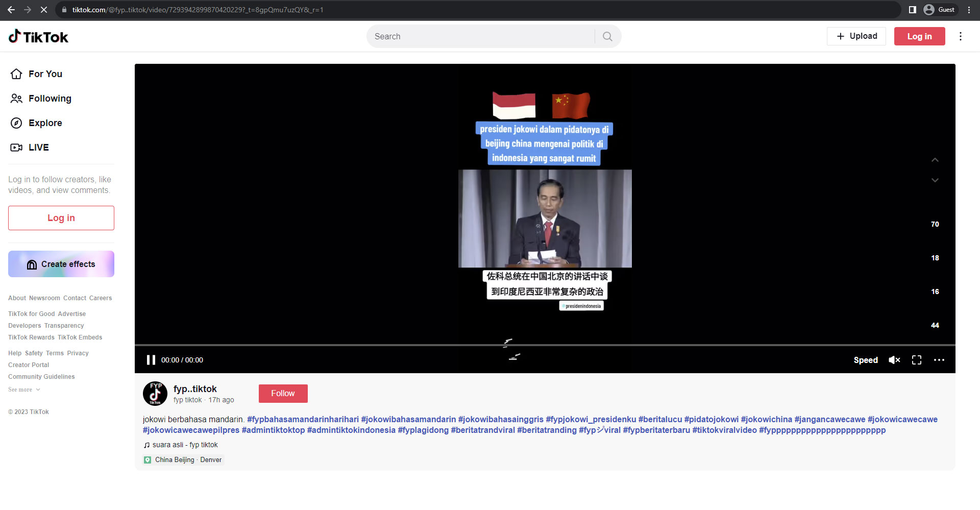The image size is (980, 510).
Task: Open the Terms link
Action: (x=55, y=353)
